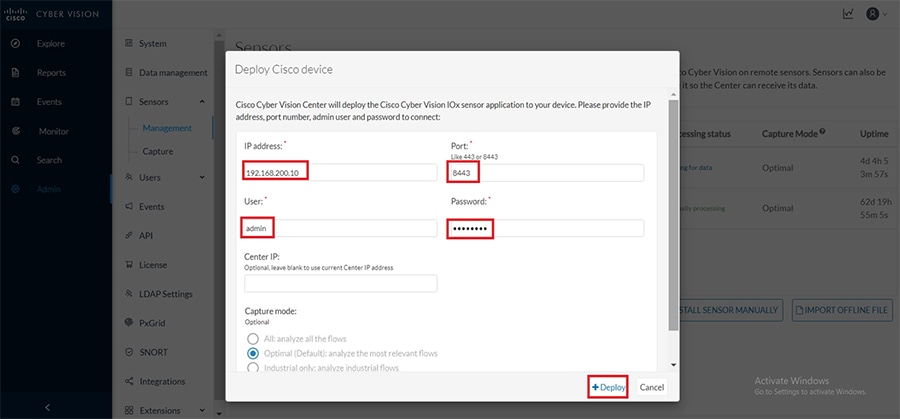Click the Uptime column header
900x419 pixels.
pos(874,134)
